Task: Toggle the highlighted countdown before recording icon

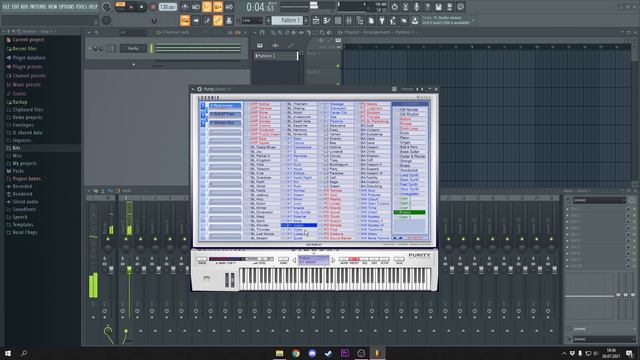Action: click(x=207, y=7)
